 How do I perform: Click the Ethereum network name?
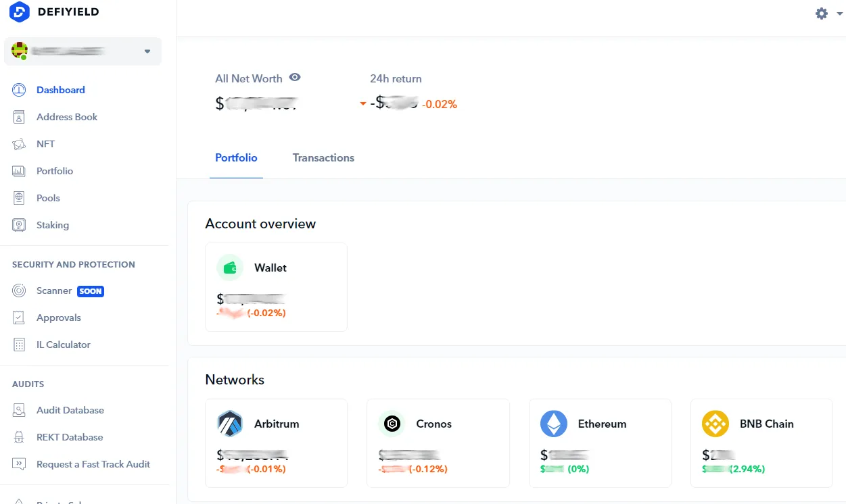point(603,424)
